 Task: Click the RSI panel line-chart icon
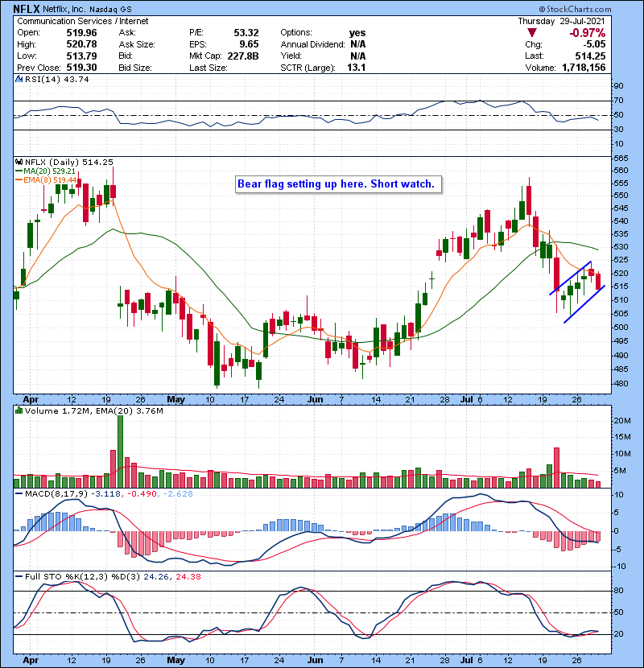[x=19, y=79]
